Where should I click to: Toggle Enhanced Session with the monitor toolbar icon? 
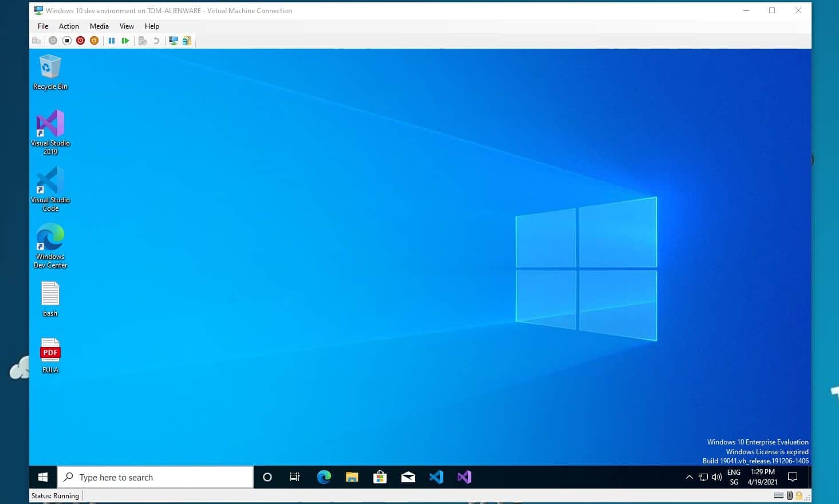click(173, 41)
